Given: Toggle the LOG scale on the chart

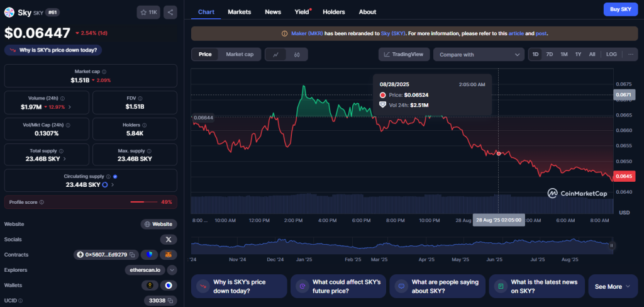Looking at the screenshot, I should click(x=611, y=55).
